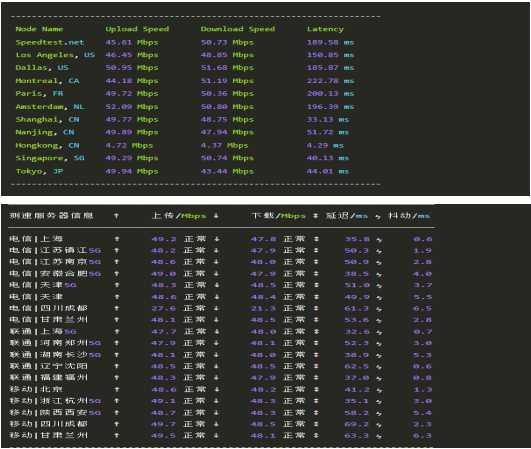Click the jitter value in the 移动|甘肃兰州 row
This screenshot has width=531, height=449.
tap(422, 436)
